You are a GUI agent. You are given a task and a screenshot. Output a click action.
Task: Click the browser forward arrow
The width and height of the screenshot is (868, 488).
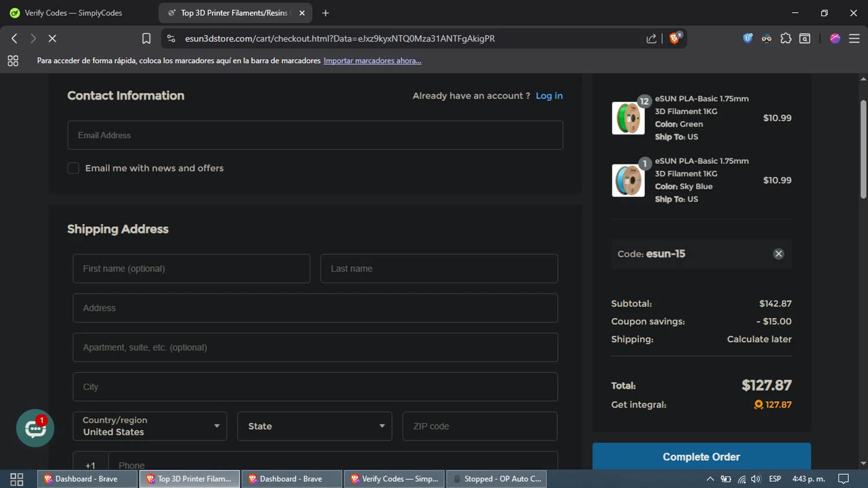coord(33,38)
